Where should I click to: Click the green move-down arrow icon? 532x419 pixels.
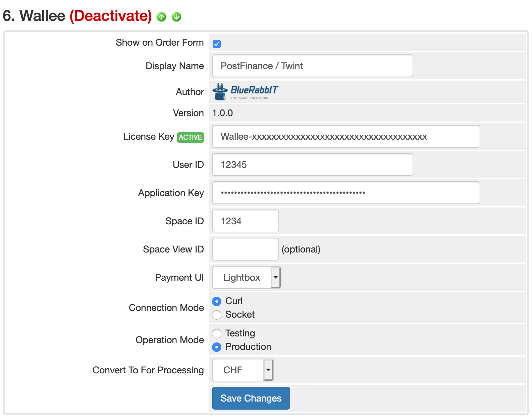(176, 17)
